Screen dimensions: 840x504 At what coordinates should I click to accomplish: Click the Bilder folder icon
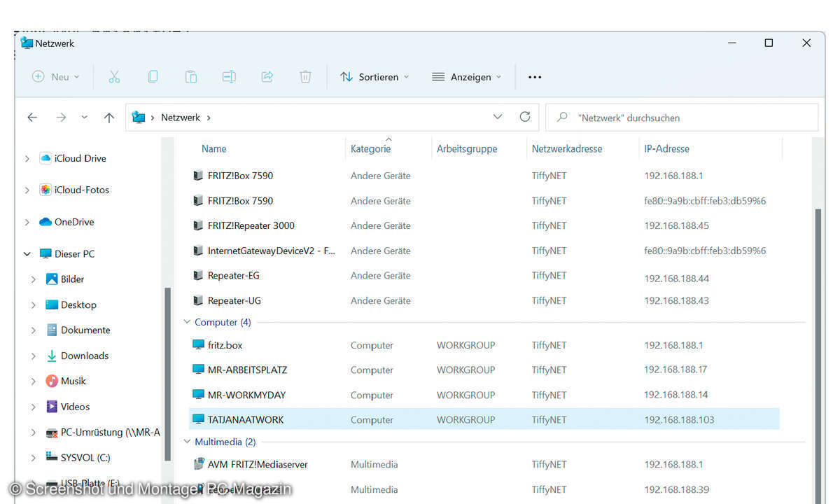(52, 279)
